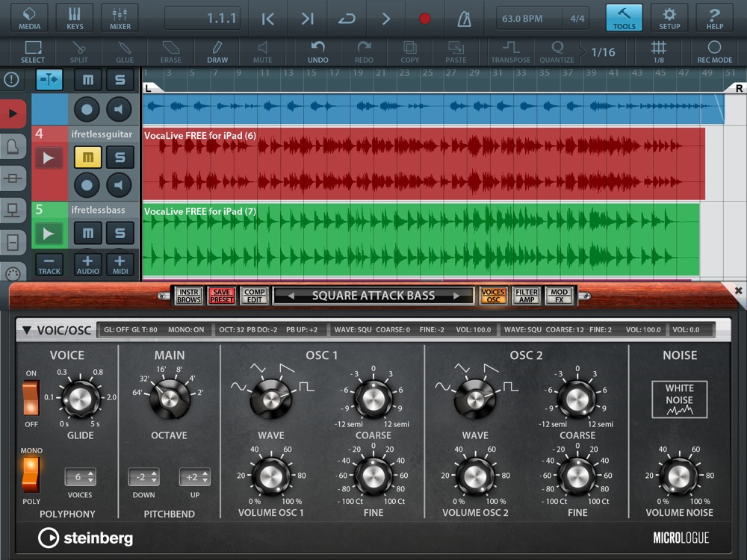Click the Undo arrow
Image resolution: width=747 pixels, height=560 pixels.
click(317, 52)
